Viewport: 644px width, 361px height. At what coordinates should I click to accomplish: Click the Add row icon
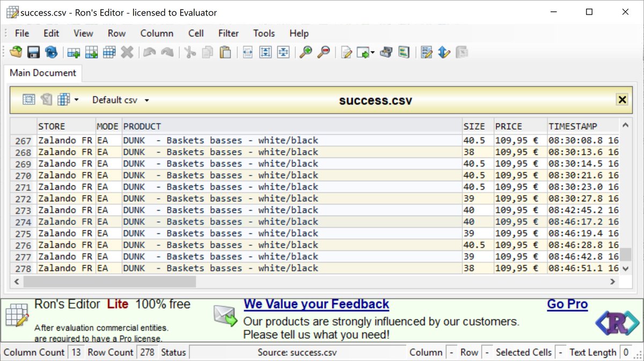74,52
